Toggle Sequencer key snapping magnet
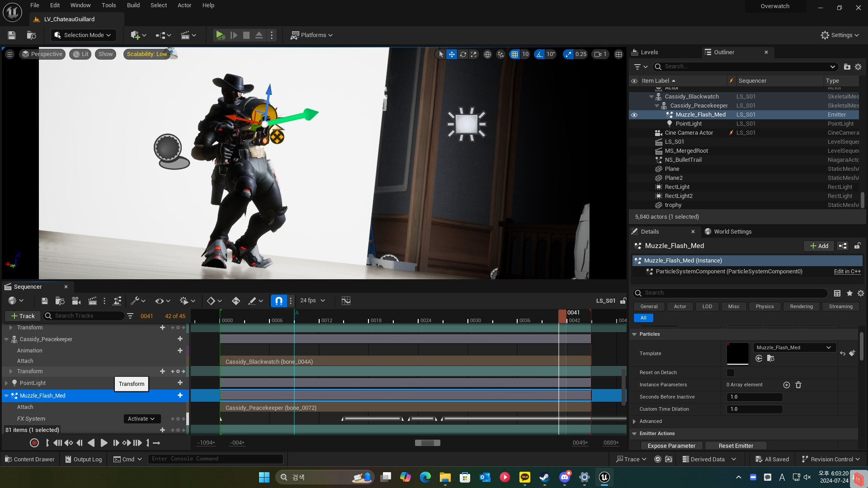This screenshot has width=868, height=488. (x=279, y=301)
